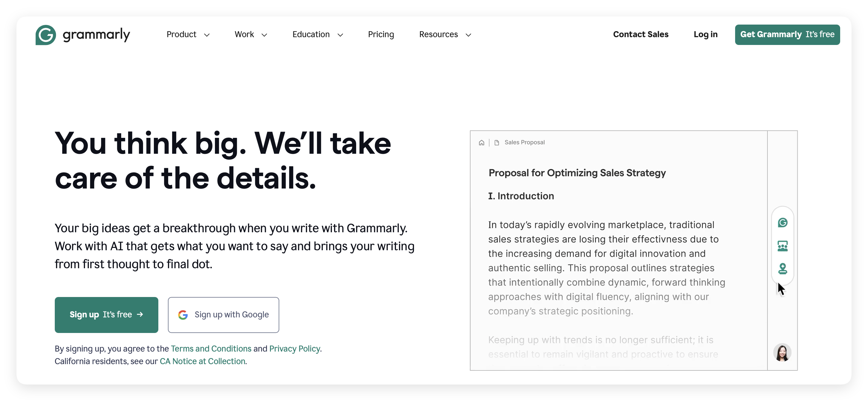Click the document icon beside Sales Proposal
The height and width of the screenshot is (401, 868).
point(496,143)
